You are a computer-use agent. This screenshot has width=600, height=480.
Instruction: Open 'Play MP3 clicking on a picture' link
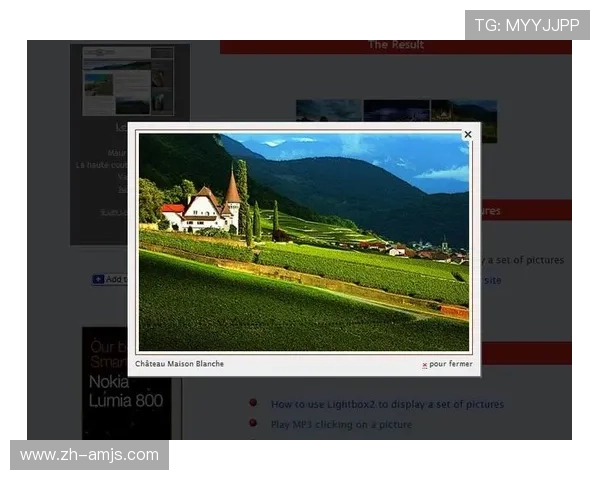pos(341,424)
